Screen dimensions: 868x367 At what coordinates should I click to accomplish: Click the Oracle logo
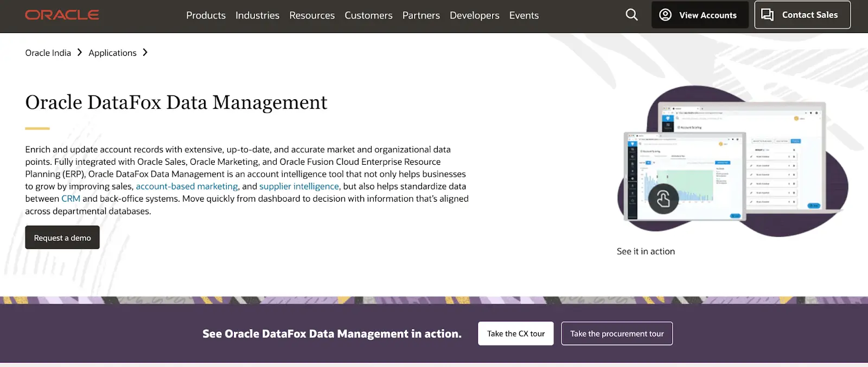pyautogui.click(x=62, y=15)
